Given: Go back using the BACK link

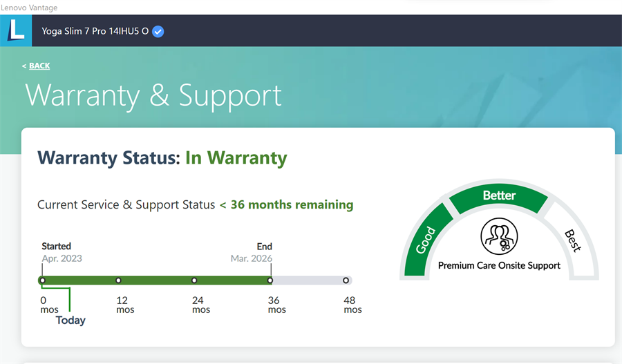Looking at the screenshot, I should [39, 66].
